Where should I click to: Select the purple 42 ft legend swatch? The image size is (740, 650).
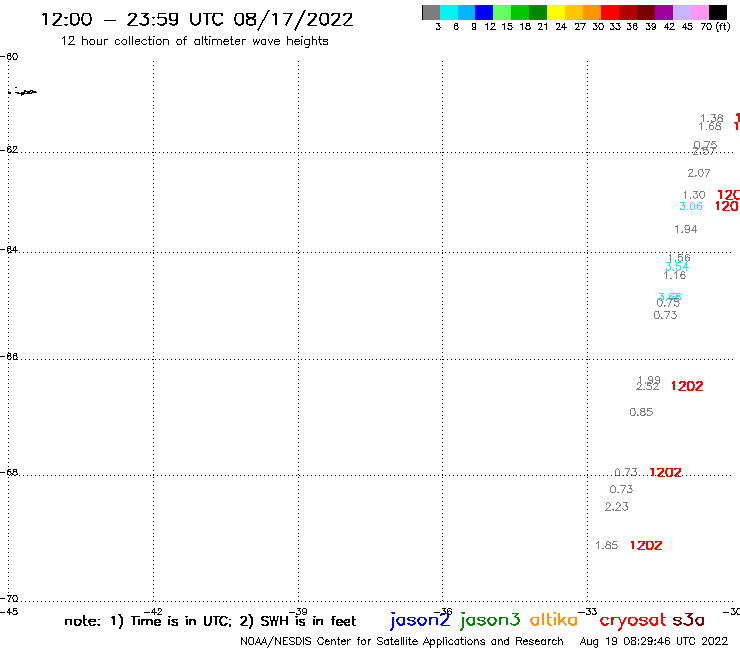(664, 12)
